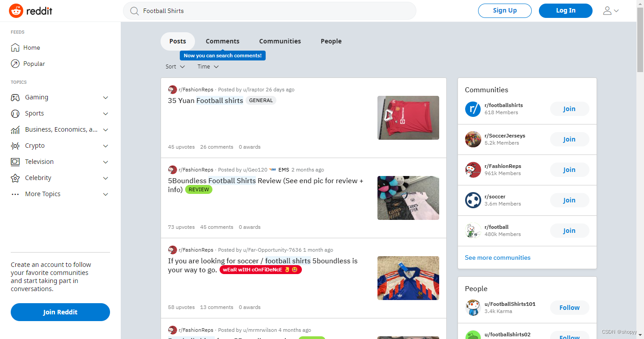
Task: Click FashionReps avatar on 35 Yuan post
Action: click(172, 90)
